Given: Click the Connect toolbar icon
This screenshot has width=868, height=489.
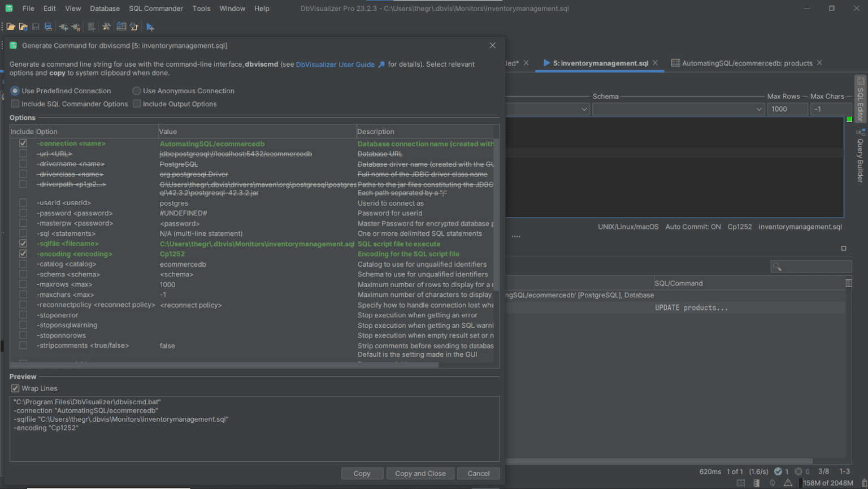Looking at the screenshot, I should tap(62, 26).
